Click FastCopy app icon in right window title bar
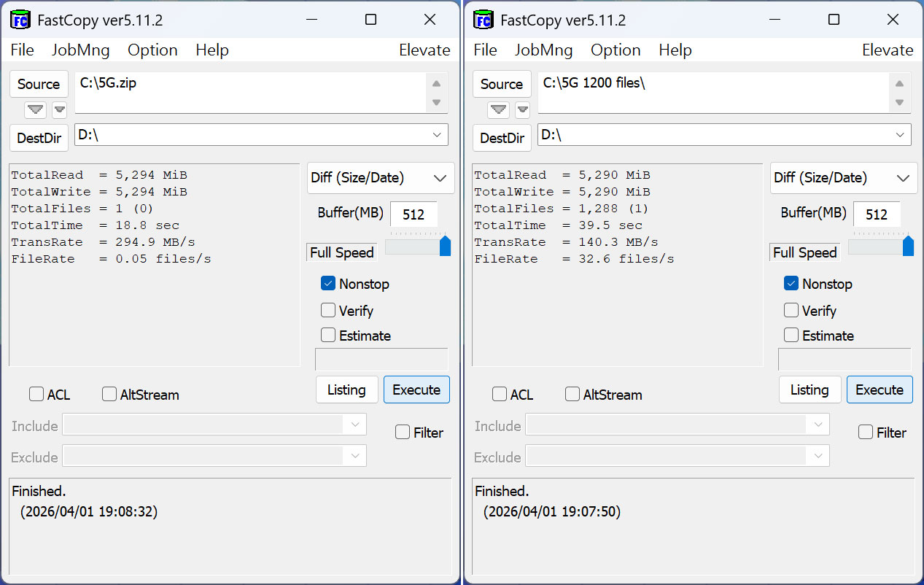This screenshot has width=924, height=585. point(484,20)
